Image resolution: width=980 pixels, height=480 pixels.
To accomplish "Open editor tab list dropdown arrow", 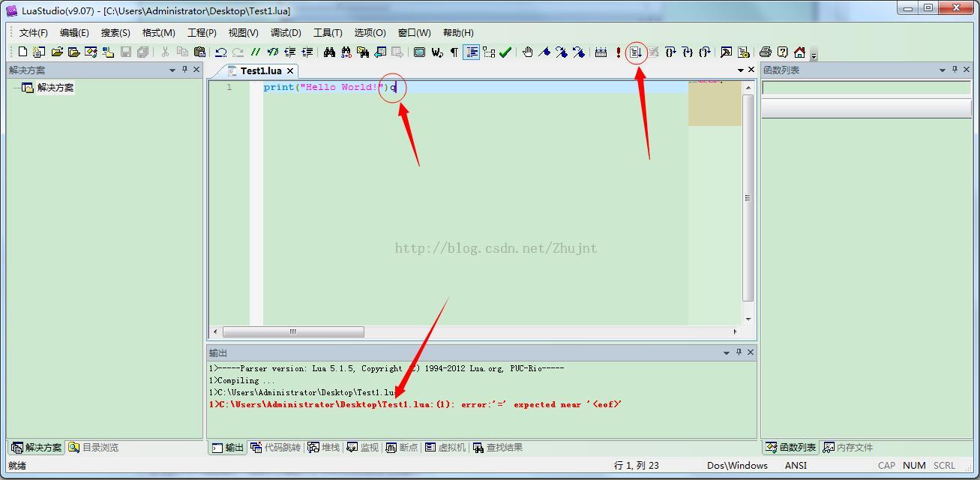I will coord(740,70).
